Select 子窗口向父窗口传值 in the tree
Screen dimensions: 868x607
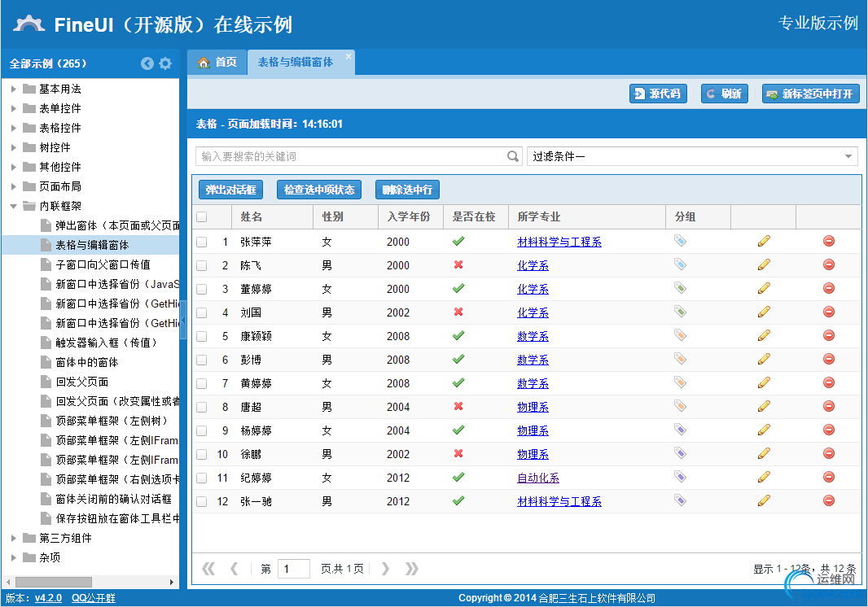point(103,264)
